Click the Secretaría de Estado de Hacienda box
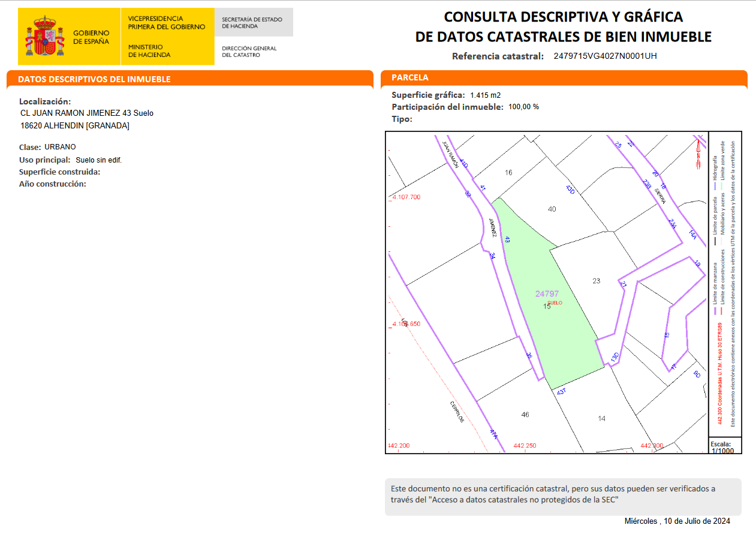The image size is (756, 534). click(x=254, y=23)
